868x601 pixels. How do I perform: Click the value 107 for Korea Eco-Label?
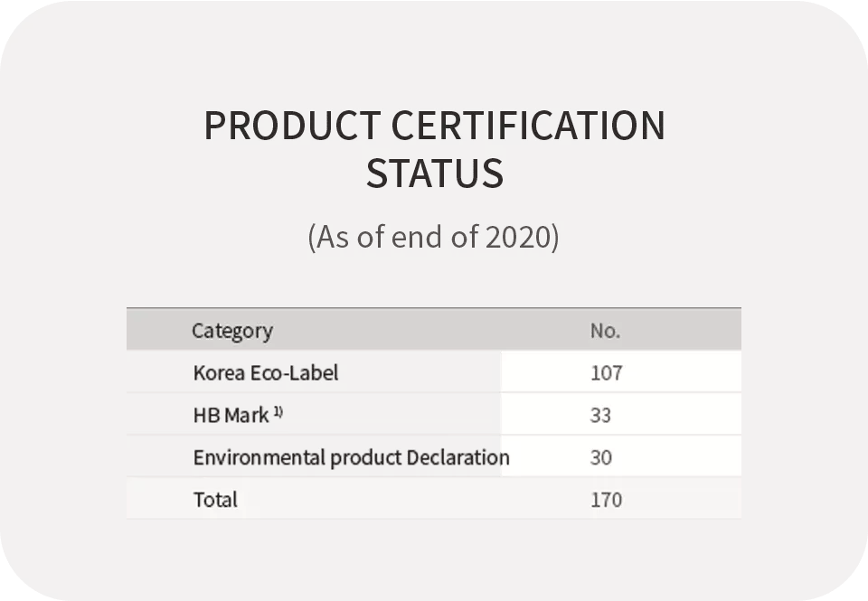click(x=607, y=373)
